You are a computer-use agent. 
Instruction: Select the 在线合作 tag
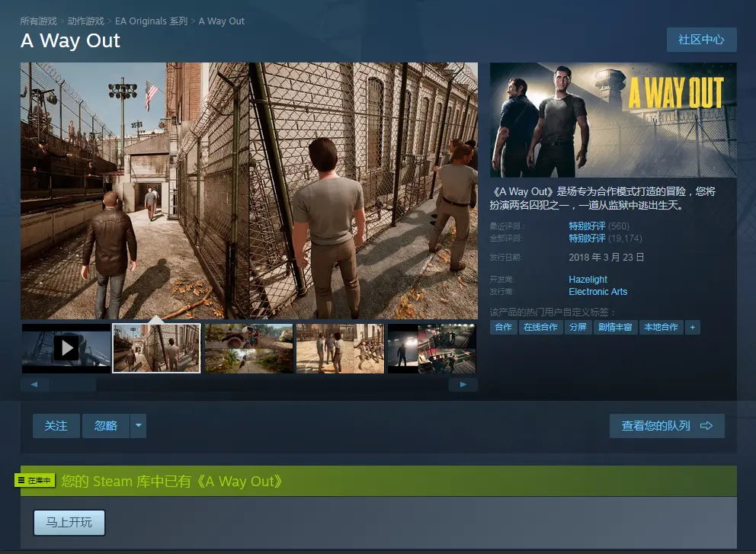(x=540, y=328)
